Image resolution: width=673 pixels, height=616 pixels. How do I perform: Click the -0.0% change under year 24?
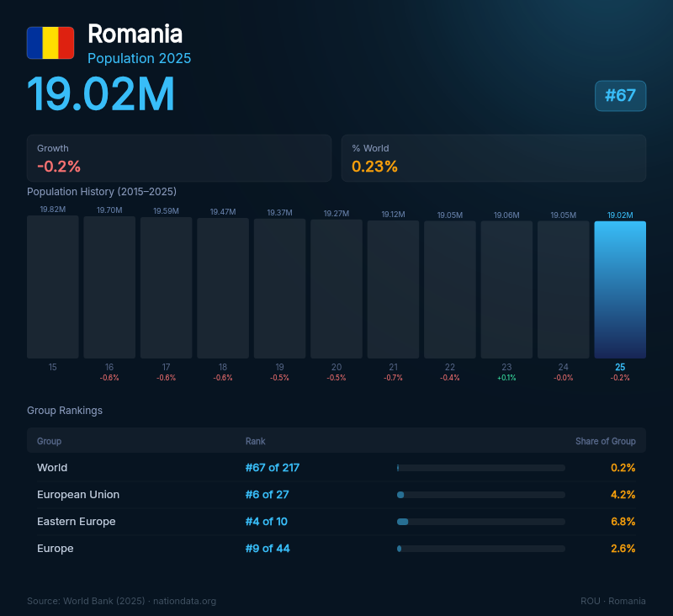click(x=563, y=378)
